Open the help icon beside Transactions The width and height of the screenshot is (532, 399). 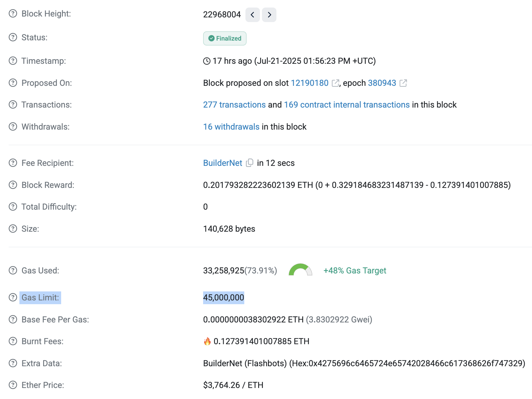click(x=13, y=105)
